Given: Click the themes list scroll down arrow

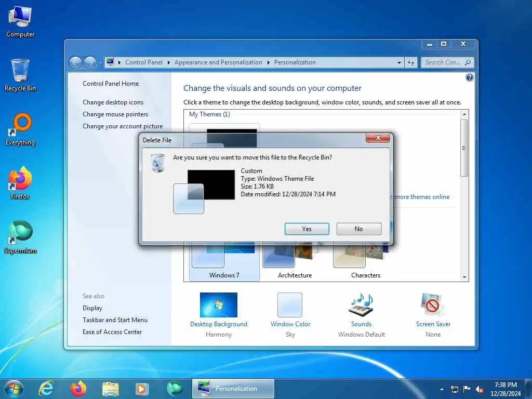Looking at the screenshot, I should (x=464, y=277).
